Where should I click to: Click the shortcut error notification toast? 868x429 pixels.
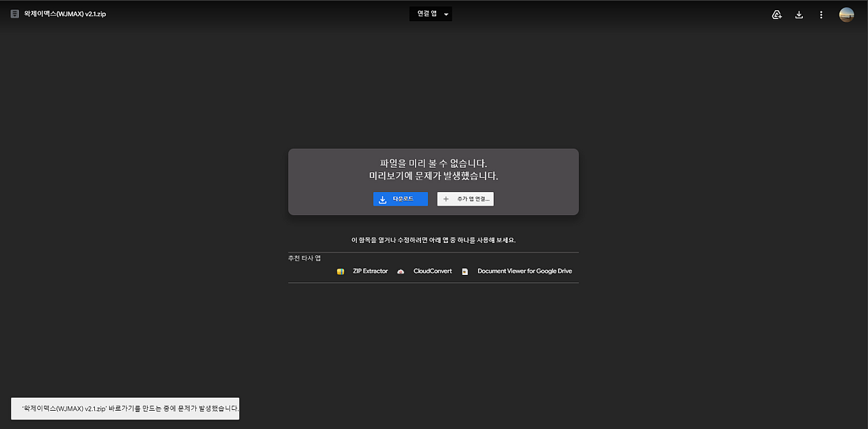pyautogui.click(x=125, y=409)
